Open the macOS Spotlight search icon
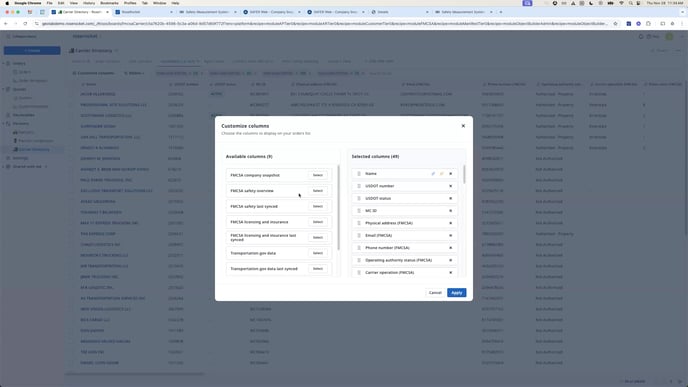This screenshot has height=387, width=688. point(631,3)
